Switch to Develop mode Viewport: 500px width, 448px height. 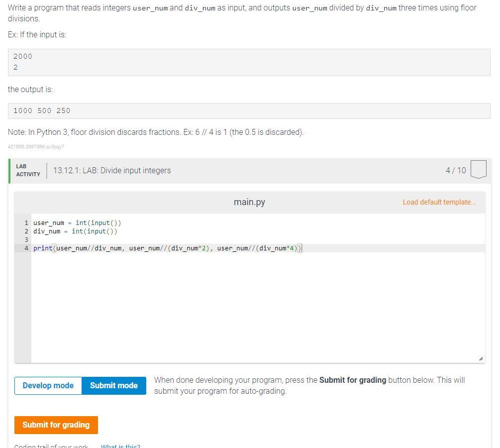tap(48, 385)
